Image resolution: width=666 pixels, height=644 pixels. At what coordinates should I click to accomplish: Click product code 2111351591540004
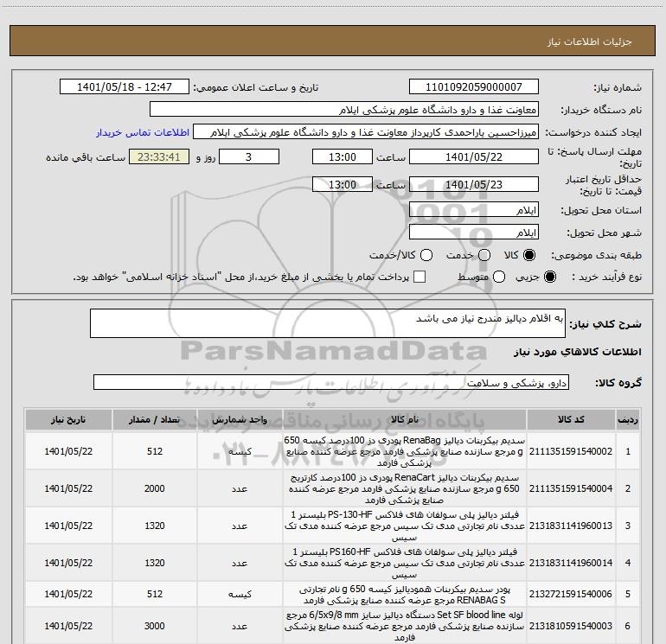pyautogui.click(x=571, y=488)
